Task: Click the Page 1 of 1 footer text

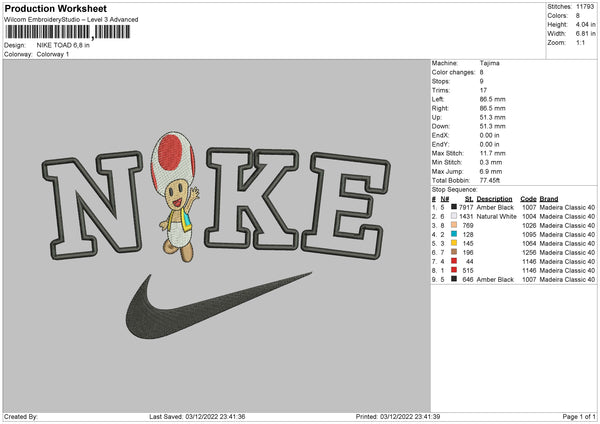Action: point(579,416)
